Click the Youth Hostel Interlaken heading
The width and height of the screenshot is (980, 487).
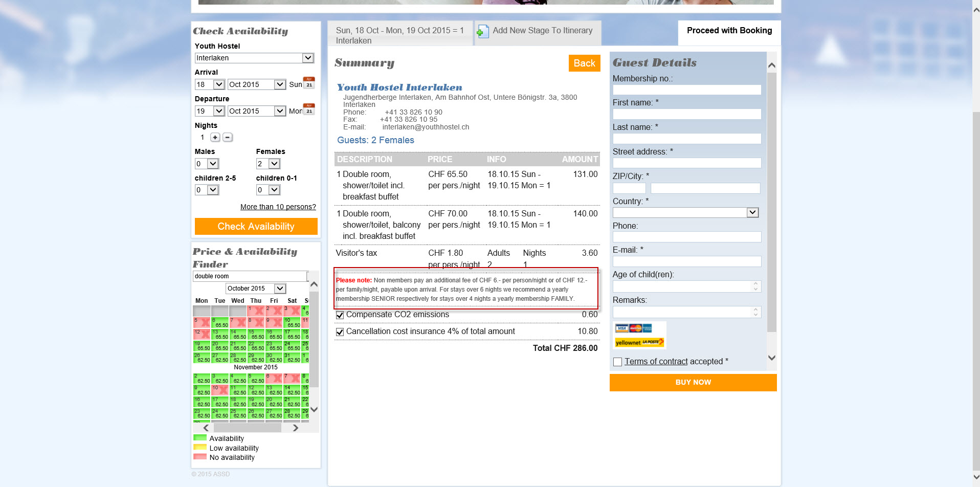point(399,87)
